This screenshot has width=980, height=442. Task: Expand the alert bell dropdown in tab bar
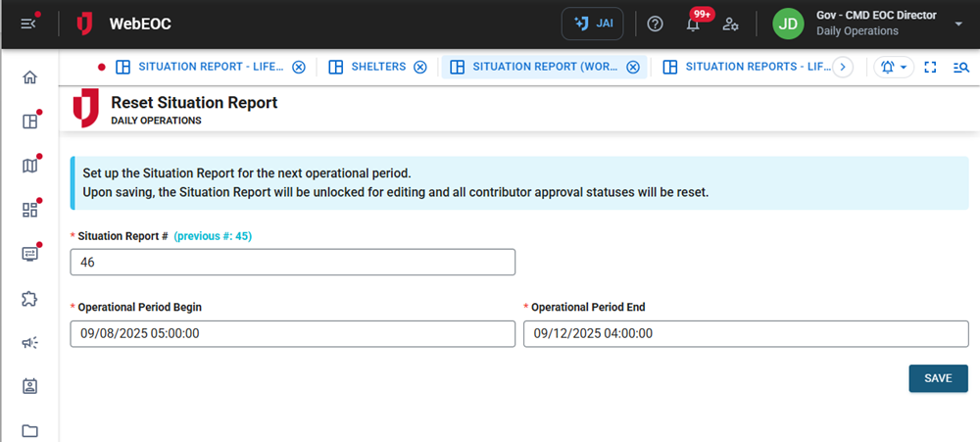(x=895, y=67)
